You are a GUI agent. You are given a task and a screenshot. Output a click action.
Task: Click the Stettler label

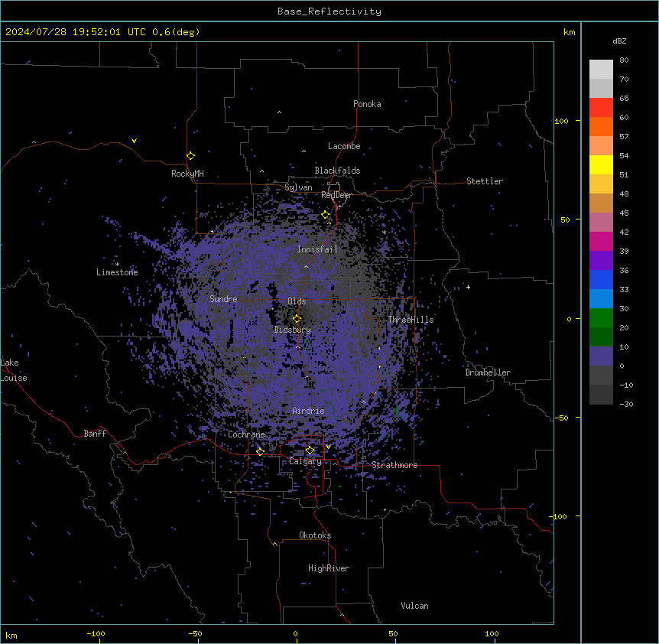[x=485, y=181]
